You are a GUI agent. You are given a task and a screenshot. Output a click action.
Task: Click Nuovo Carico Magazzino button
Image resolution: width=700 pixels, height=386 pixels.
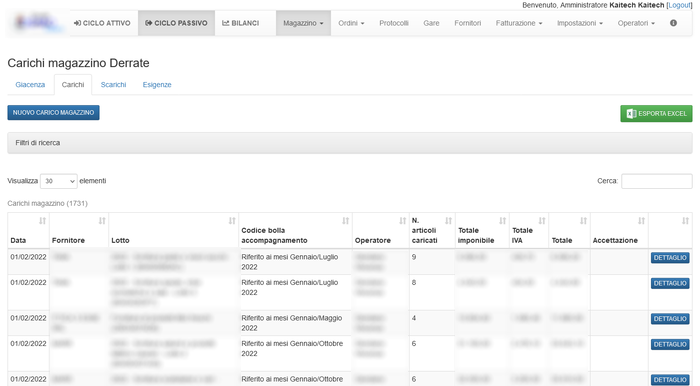point(53,112)
